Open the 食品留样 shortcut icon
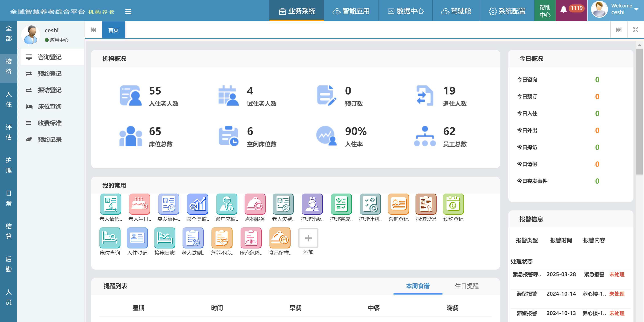 280,238
